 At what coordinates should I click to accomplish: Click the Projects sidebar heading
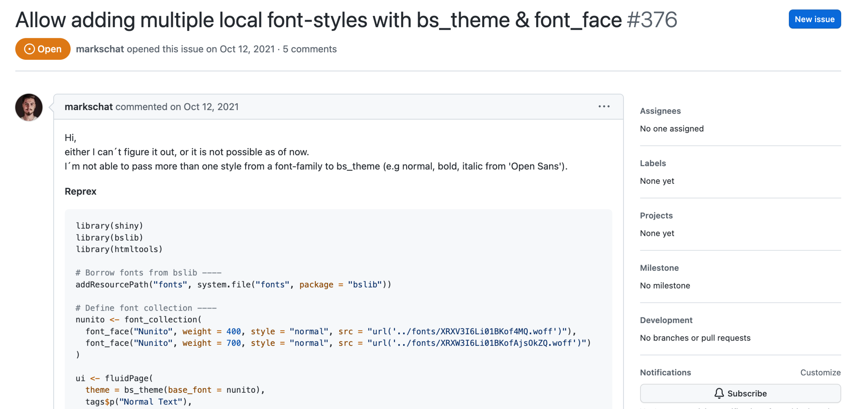click(x=656, y=215)
